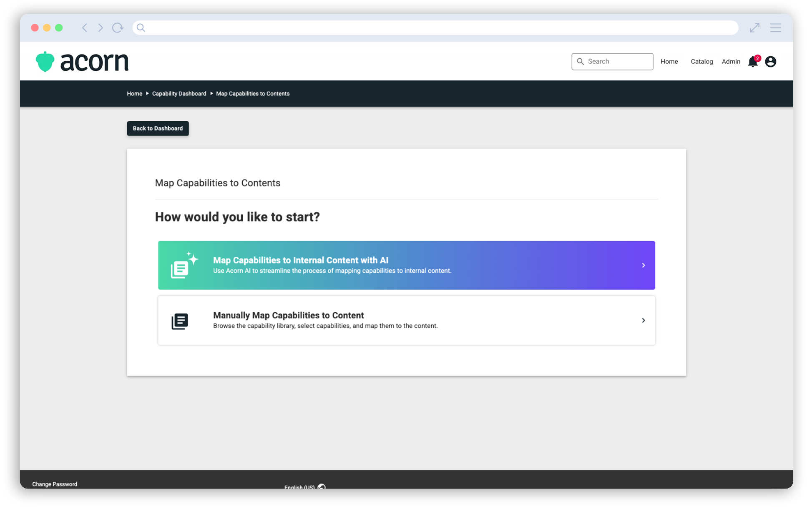Click into the Search input field

click(617, 62)
